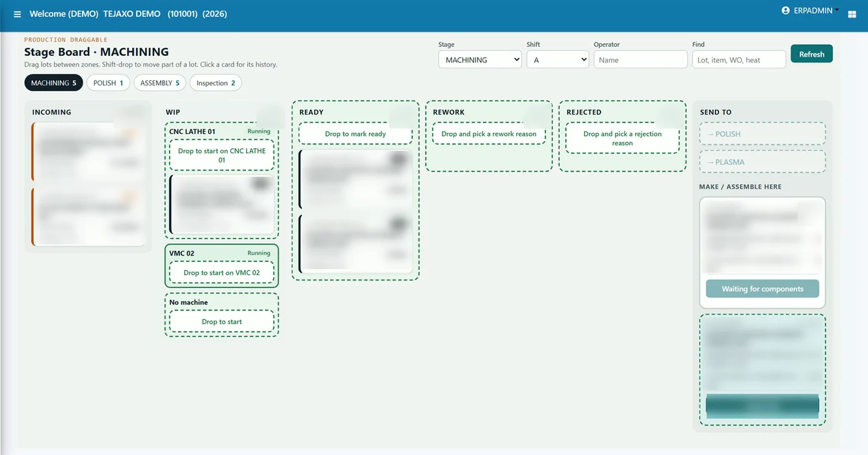Click the REJECTED column heading

click(584, 112)
